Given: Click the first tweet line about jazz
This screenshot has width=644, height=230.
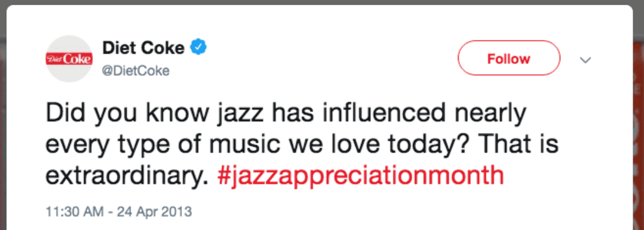Looking at the screenshot, I should click(x=285, y=113).
